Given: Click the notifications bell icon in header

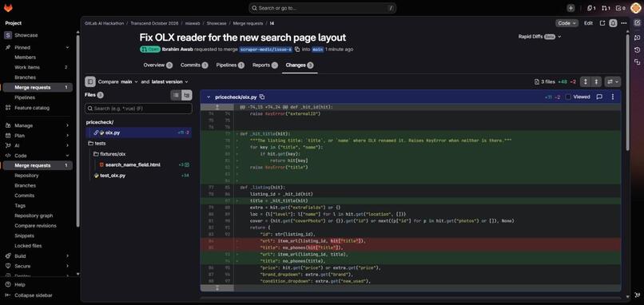Looking at the screenshot, I should [613, 23].
